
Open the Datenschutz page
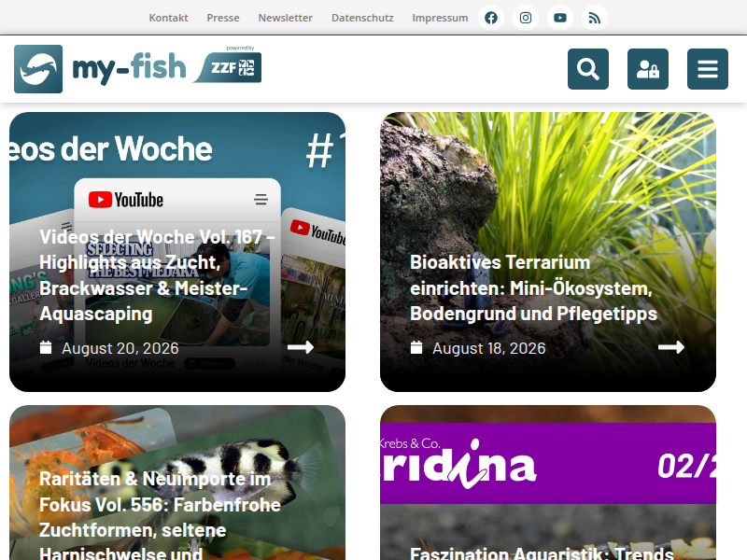click(x=362, y=18)
